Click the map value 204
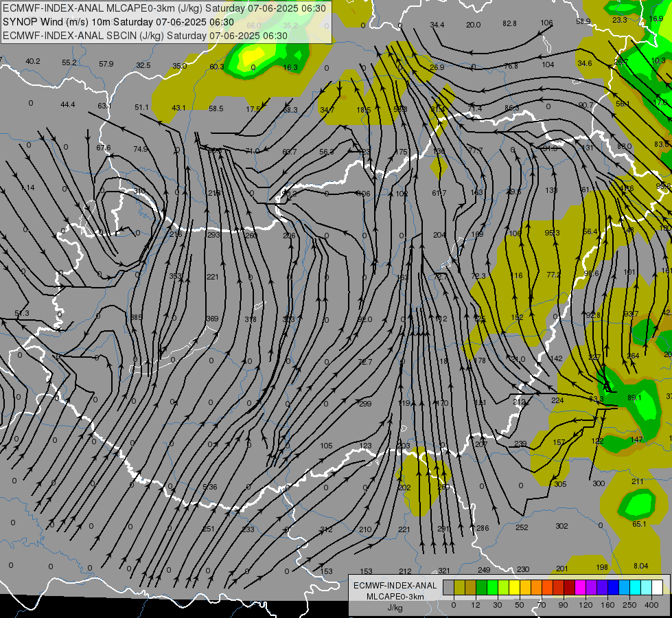This screenshot has height=618, width=672. click(439, 235)
